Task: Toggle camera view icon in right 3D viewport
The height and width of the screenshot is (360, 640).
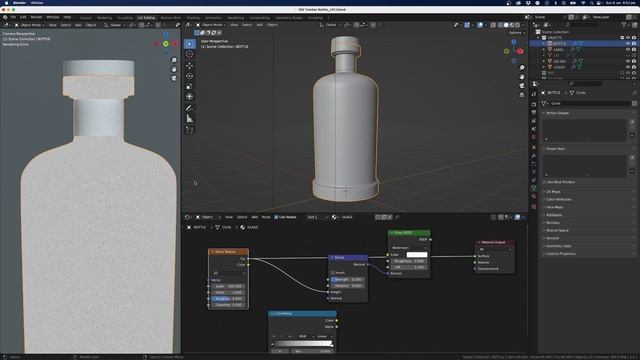Action: 522,86
